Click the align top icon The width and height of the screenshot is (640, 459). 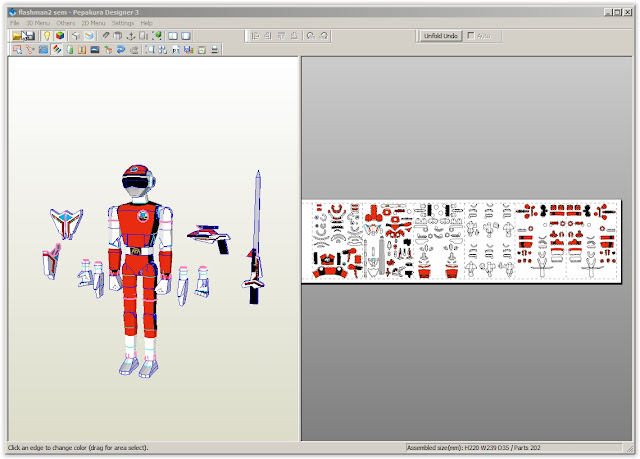tap(281, 36)
